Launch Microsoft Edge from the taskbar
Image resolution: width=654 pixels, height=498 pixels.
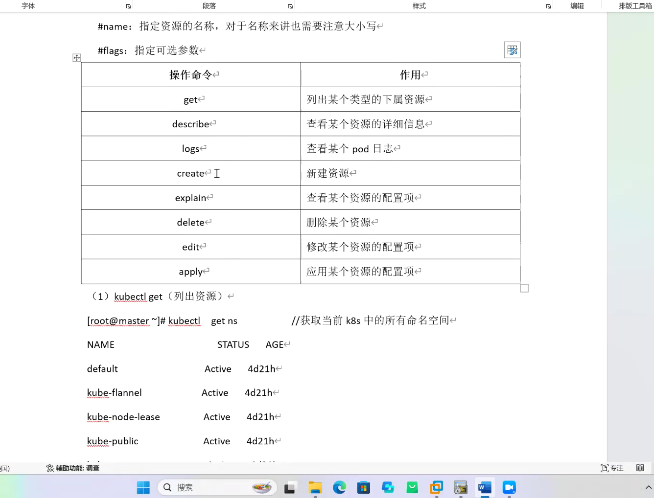pyautogui.click(x=339, y=487)
